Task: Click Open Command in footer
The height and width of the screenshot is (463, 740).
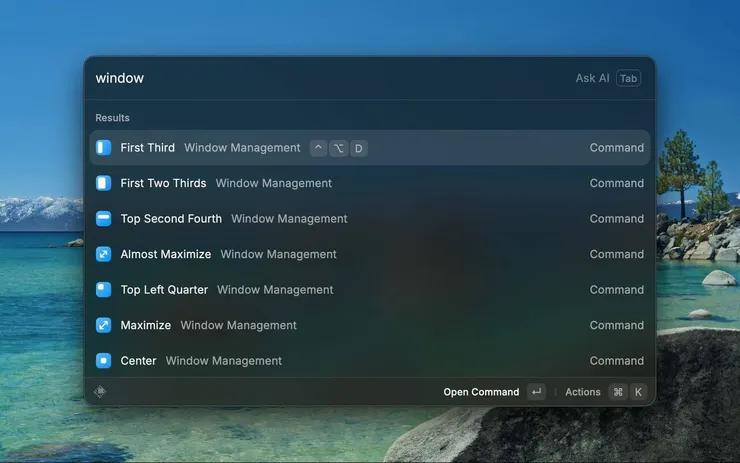Action: (x=481, y=392)
